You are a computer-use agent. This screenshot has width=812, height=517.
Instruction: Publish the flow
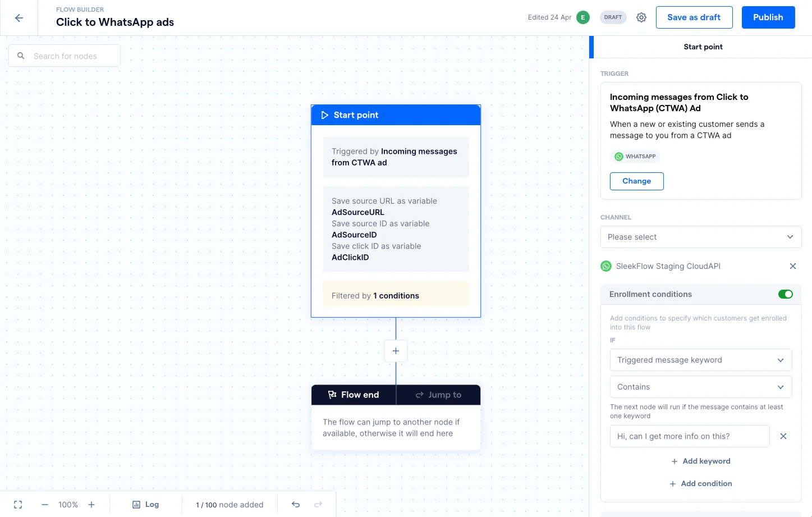click(768, 17)
